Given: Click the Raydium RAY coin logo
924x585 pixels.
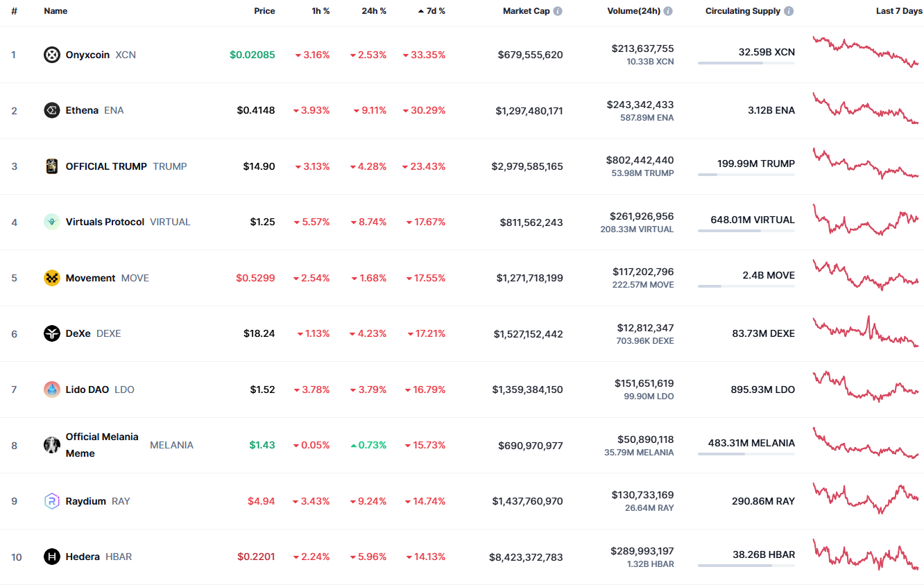Looking at the screenshot, I should [52, 501].
